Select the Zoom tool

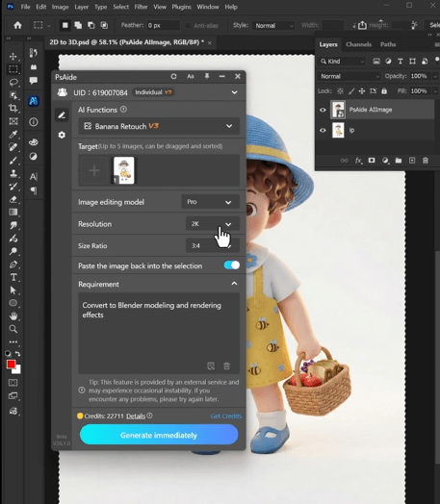click(x=13, y=329)
